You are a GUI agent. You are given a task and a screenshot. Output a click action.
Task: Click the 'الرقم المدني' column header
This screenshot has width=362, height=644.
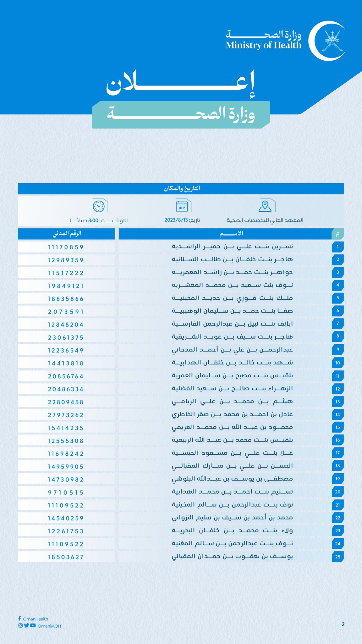click(66, 234)
